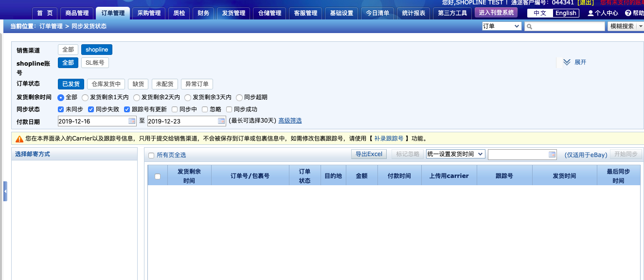Image resolution: width=644 pixels, height=280 pixels.
Task: Select 未配货 order status
Action: tap(165, 84)
